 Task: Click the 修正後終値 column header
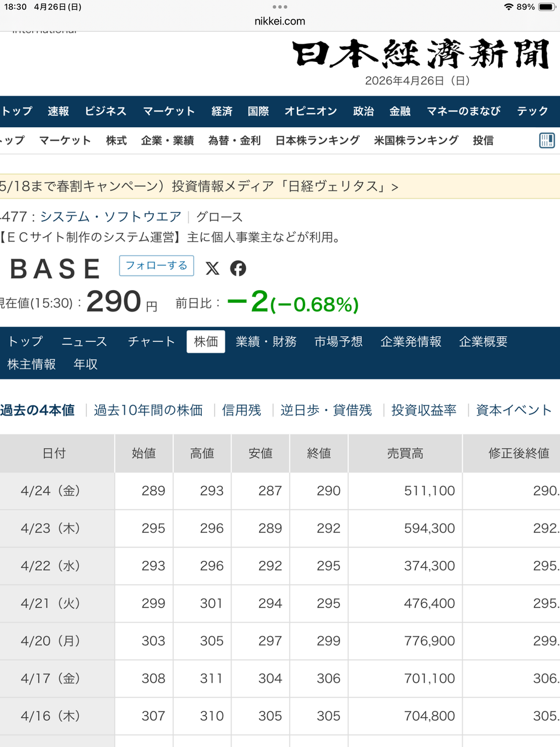512,453
